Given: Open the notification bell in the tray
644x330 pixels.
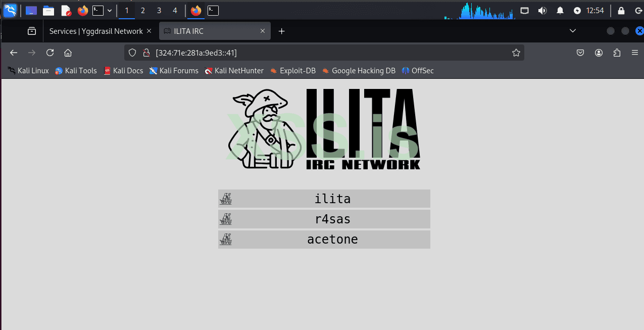Looking at the screenshot, I should (560, 10).
